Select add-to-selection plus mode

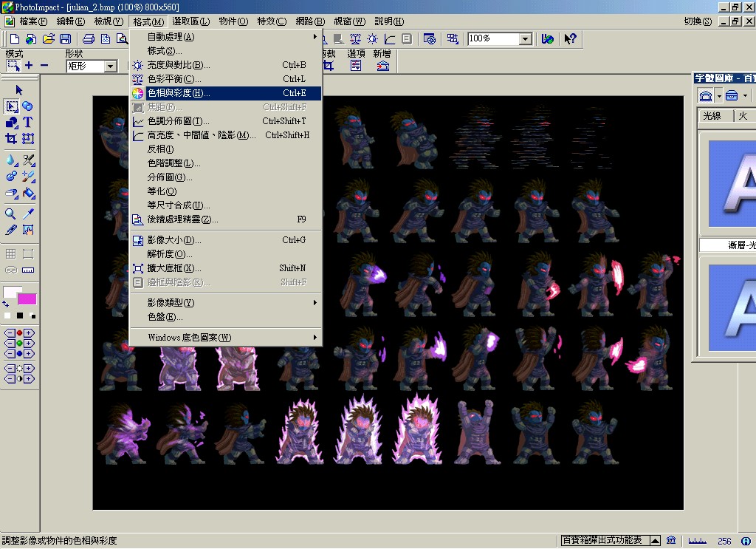click(x=29, y=66)
